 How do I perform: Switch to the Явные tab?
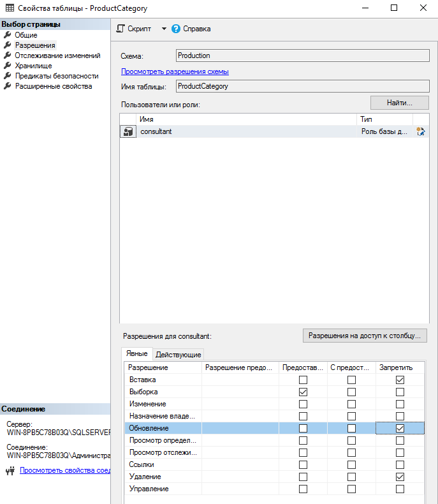tap(137, 353)
